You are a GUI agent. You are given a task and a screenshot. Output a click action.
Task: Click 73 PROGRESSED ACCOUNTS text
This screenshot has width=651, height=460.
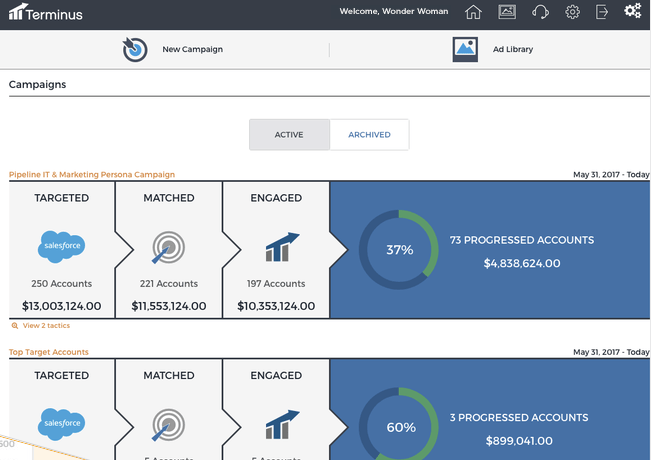point(522,240)
